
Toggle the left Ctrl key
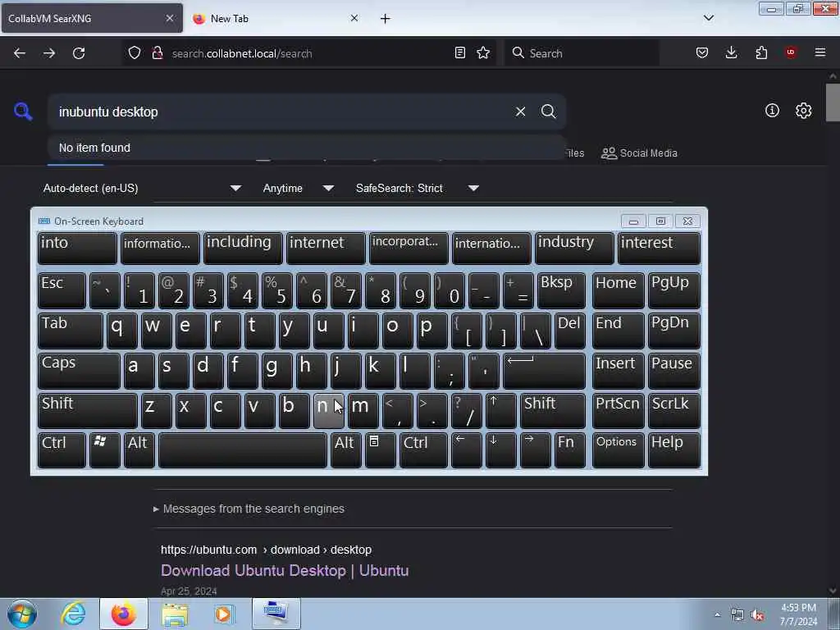(x=62, y=450)
